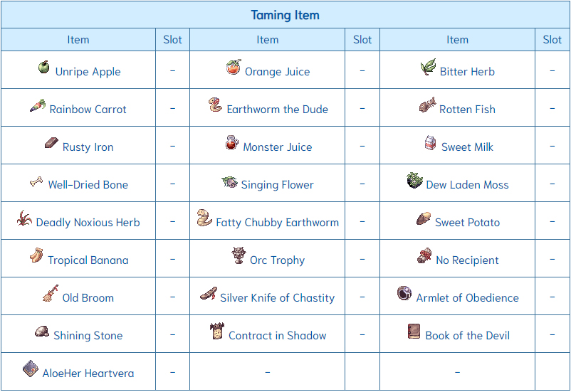Open the Earthworm the Dude link

(278, 109)
